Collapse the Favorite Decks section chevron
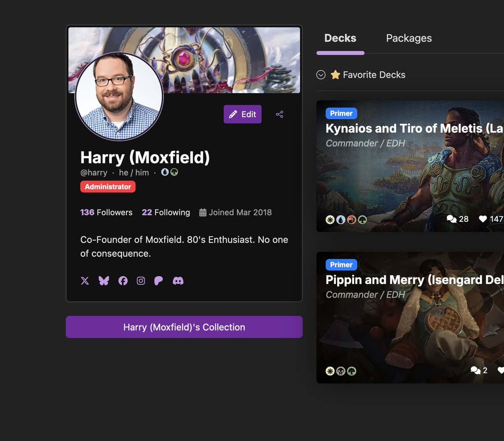Viewport: 504px width, 441px height. pos(321,75)
